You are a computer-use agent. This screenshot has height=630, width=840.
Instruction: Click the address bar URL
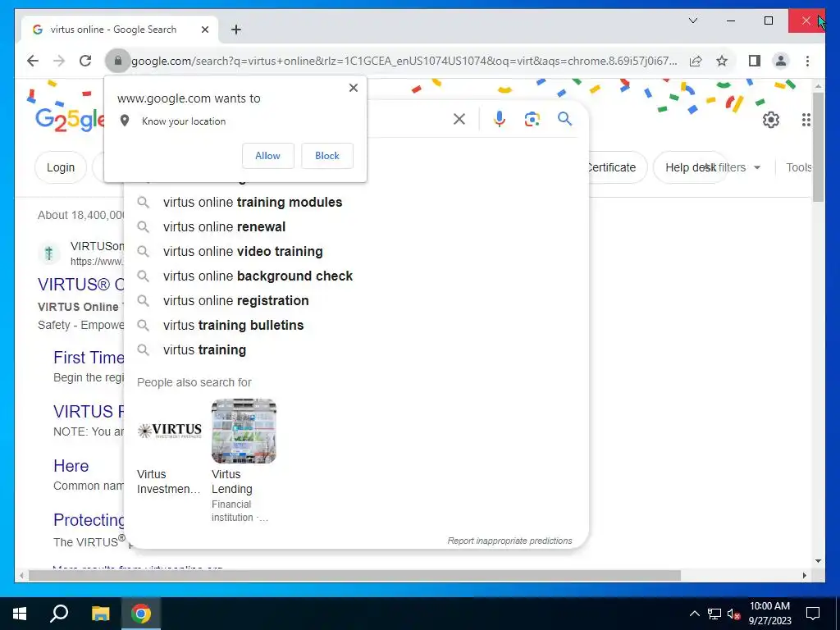[404, 61]
